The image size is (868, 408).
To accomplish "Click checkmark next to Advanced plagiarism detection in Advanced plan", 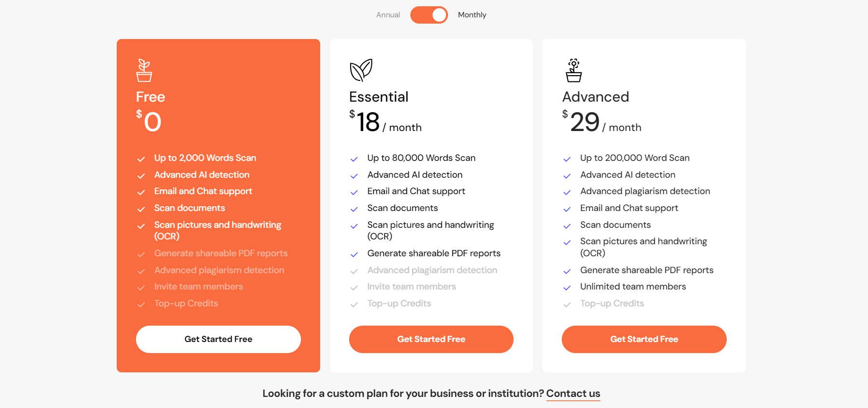I will [567, 192].
